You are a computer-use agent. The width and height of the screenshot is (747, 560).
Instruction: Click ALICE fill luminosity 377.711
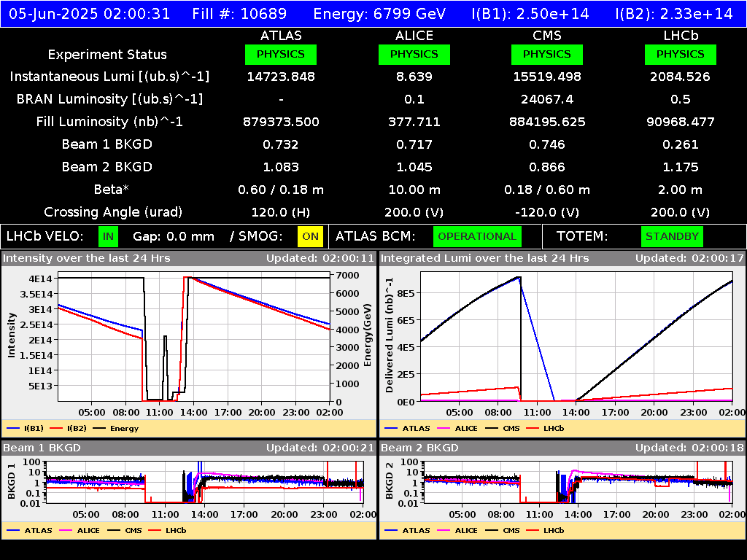414,122
